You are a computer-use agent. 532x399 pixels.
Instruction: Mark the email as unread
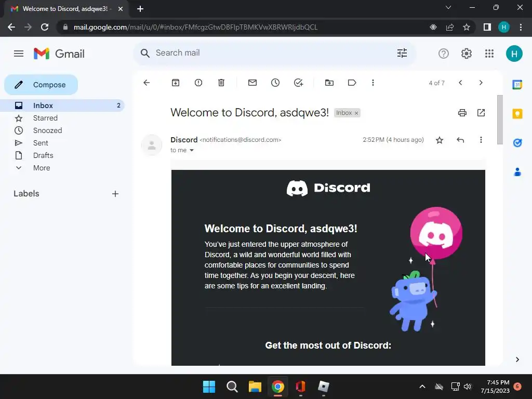point(252,83)
